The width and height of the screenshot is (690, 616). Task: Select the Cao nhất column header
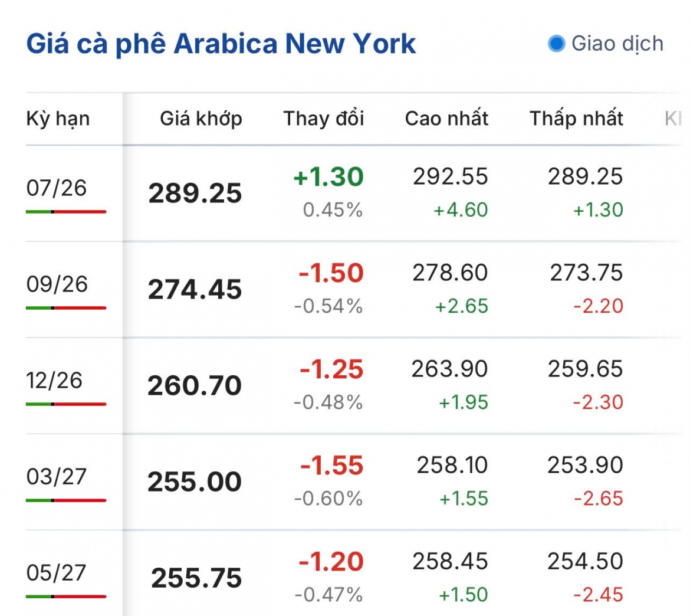pyautogui.click(x=446, y=118)
